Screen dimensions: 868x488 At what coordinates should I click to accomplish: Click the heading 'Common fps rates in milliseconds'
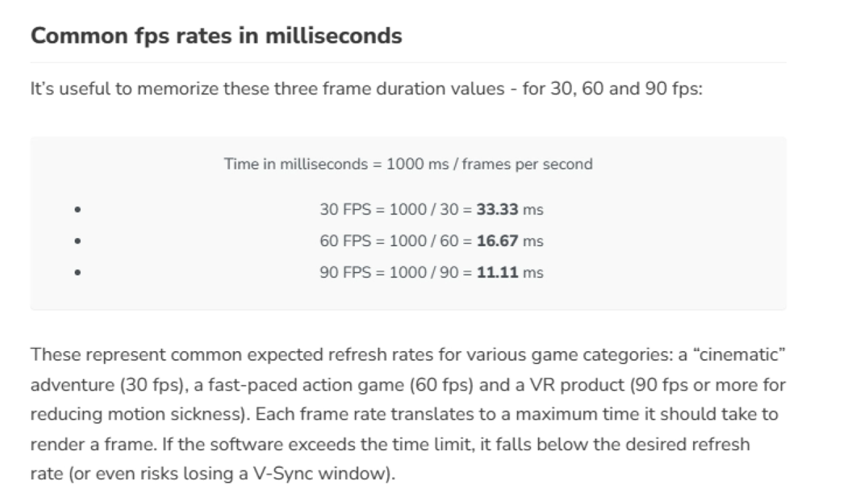216,36
